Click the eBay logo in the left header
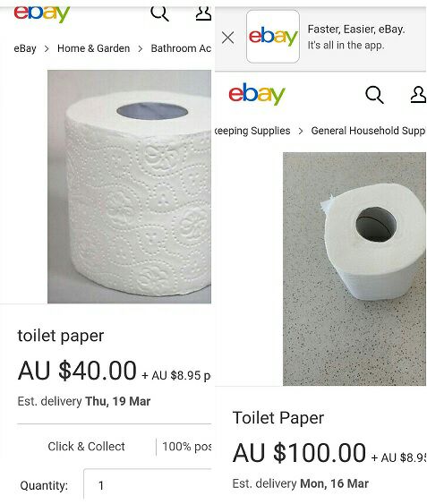 42,14
